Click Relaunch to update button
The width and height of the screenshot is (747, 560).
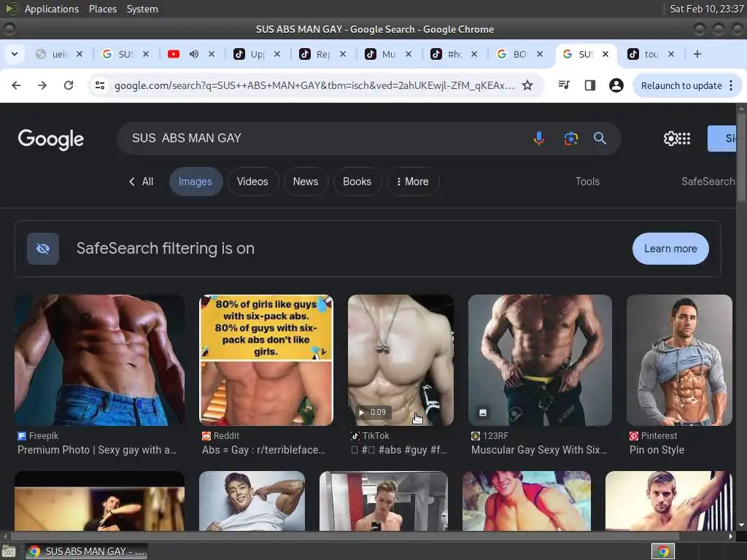pos(681,85)
